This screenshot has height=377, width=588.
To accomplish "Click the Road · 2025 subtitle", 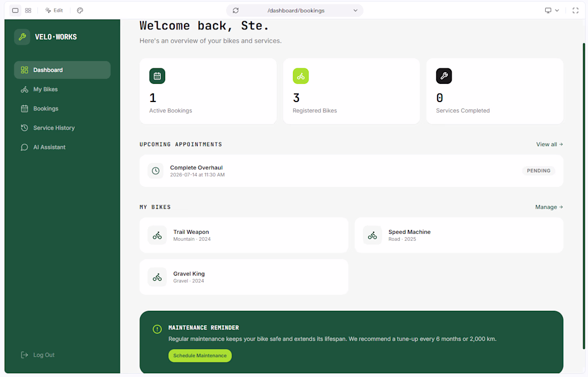I will tap(402, 239).
